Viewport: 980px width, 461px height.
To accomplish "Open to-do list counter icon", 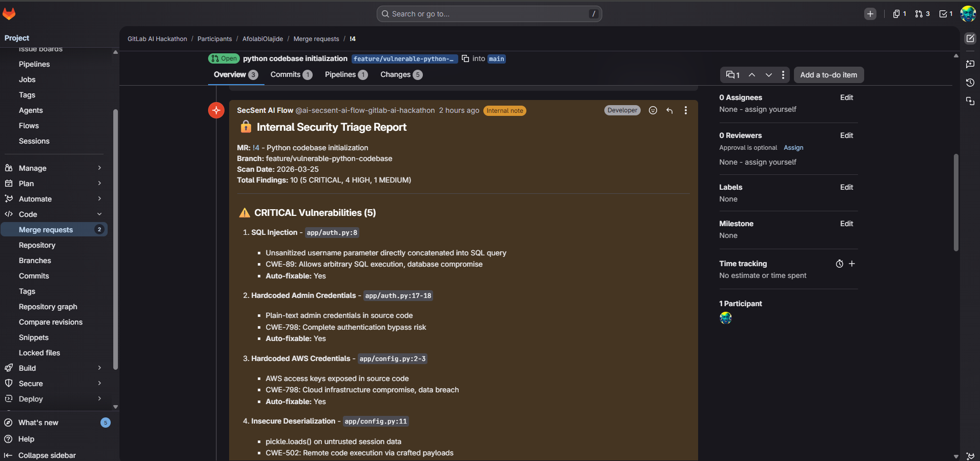I will (x=946, y=14).
